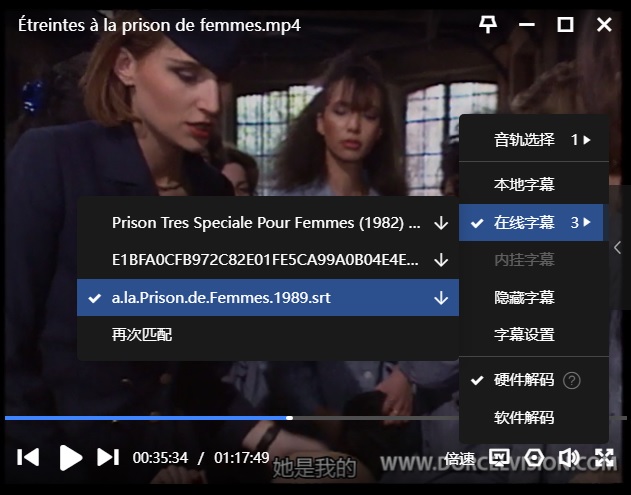Enter fullscreen with the expand icon
The height and width of the screenshot is (495, 631).
[604, 458]
